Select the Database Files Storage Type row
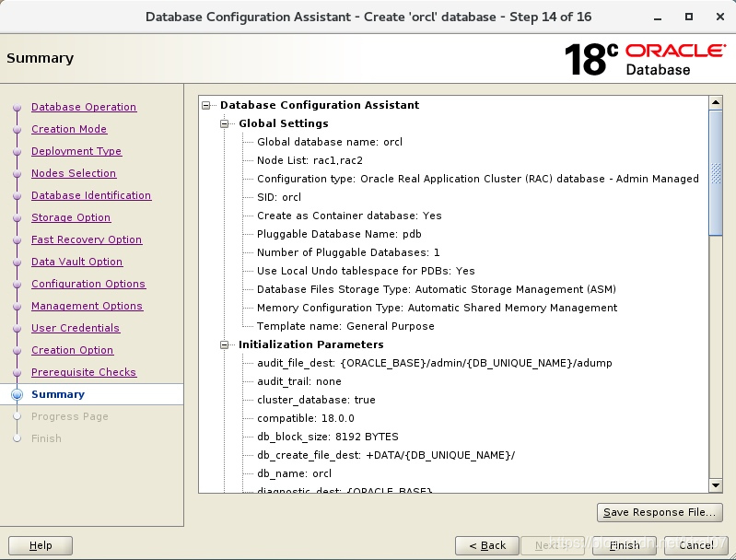The image size is (736, 560). point(437,289)
